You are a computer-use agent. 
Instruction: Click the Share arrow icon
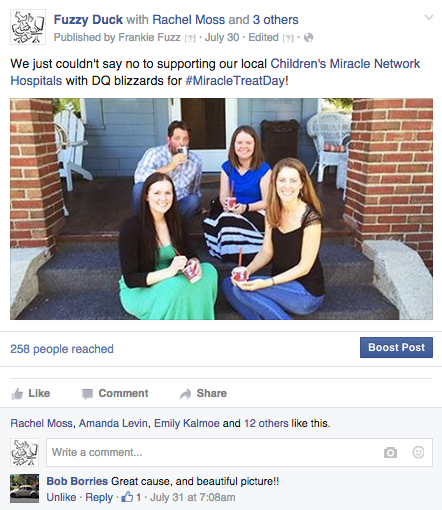coord(185,394)
